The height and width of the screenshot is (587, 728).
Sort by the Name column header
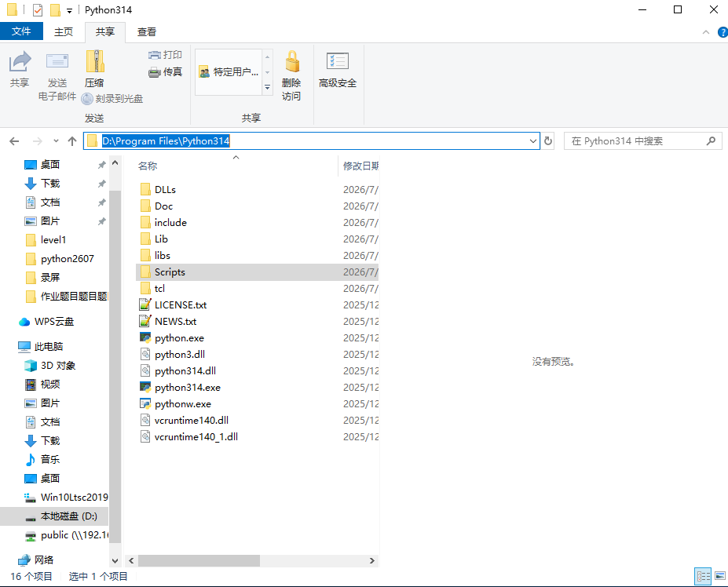[x=148, y=166]
